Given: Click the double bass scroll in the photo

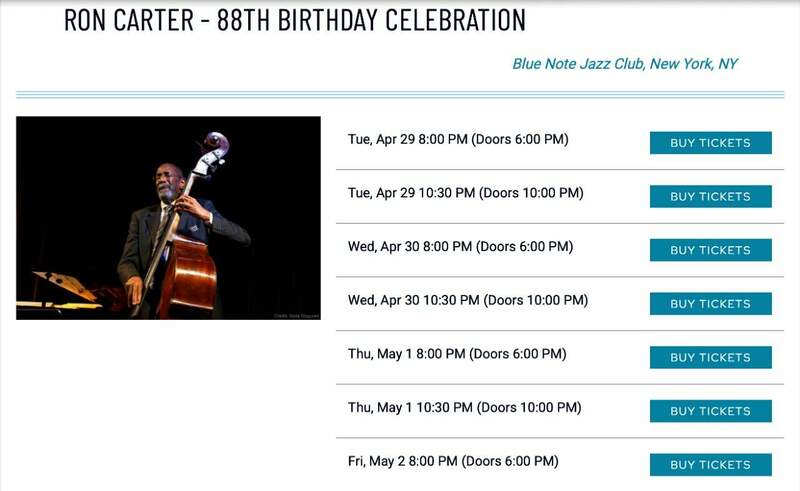Looking at the screenshot, I should [213, 146].
